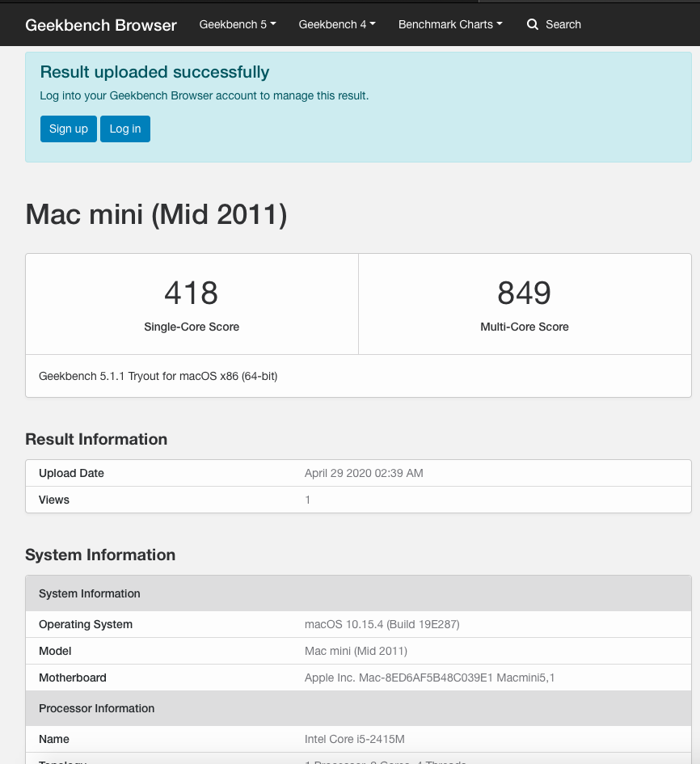Click the Search text in navbar
Screen dimensions: 700x764
pyautogui.click(x=563, y=24)
